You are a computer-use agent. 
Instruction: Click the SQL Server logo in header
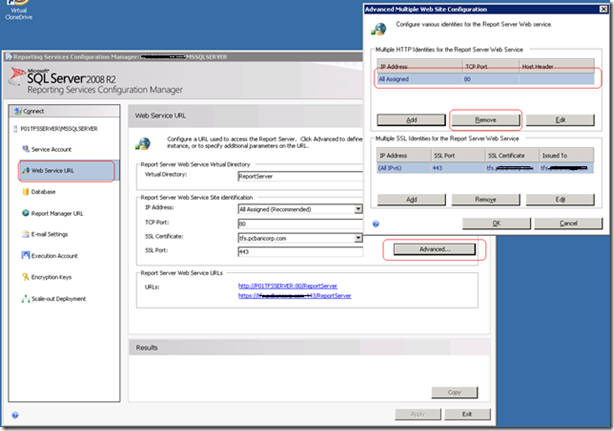[x=17, y=76]
